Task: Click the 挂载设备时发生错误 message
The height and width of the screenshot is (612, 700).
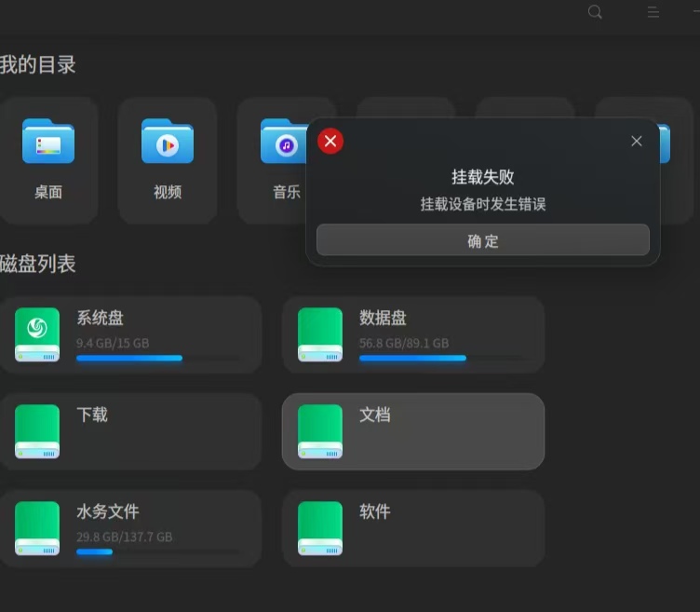Action: tap(482, 204)
